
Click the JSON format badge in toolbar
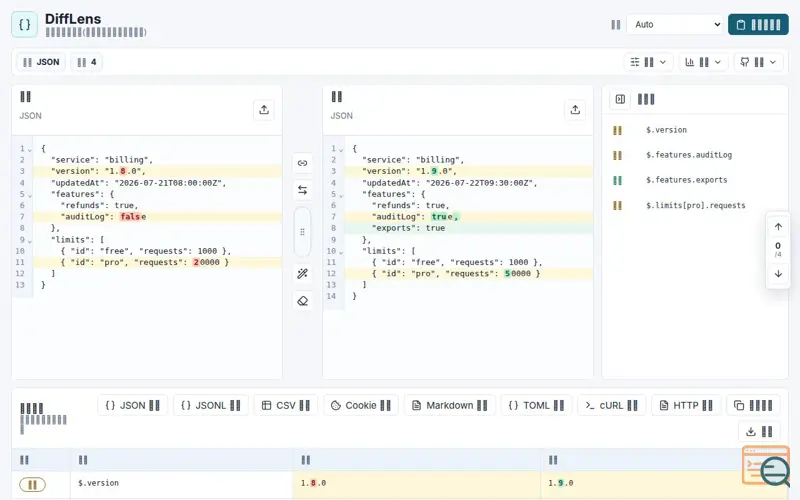click(41, 62)
